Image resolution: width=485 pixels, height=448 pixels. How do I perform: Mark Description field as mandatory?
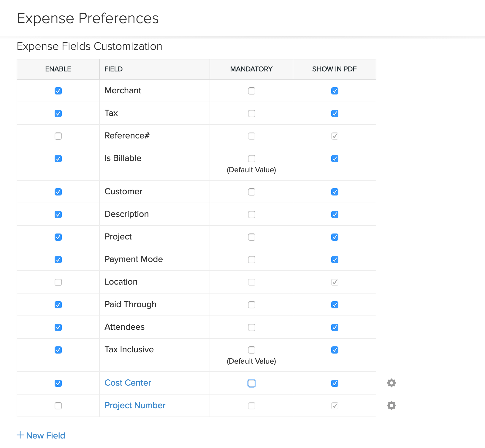tap(252, 214)
